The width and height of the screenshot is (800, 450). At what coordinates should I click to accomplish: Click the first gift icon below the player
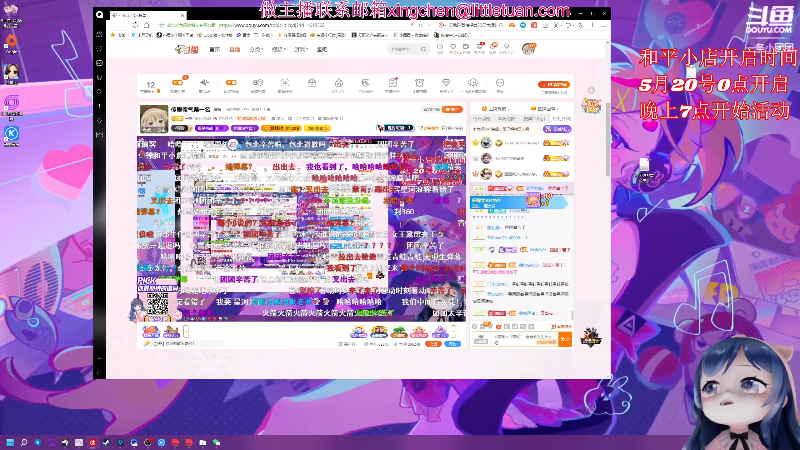(x=151, y=332)
